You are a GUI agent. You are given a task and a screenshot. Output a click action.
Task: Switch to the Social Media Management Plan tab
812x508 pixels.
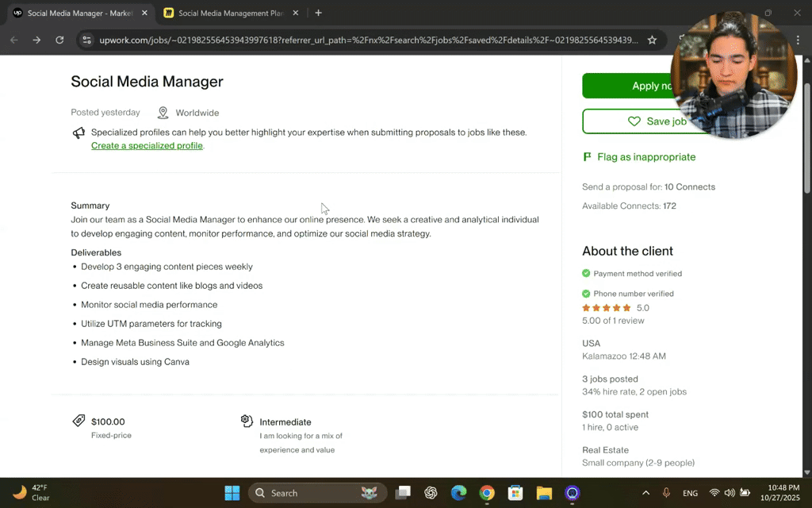coord(230,13)
